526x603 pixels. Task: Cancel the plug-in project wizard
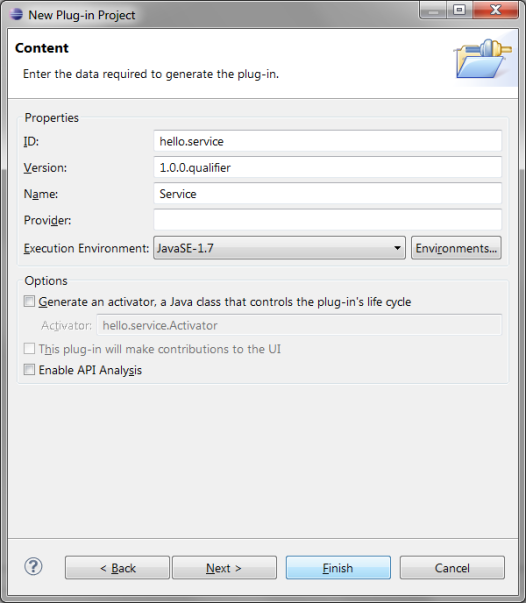pos(452,568)
